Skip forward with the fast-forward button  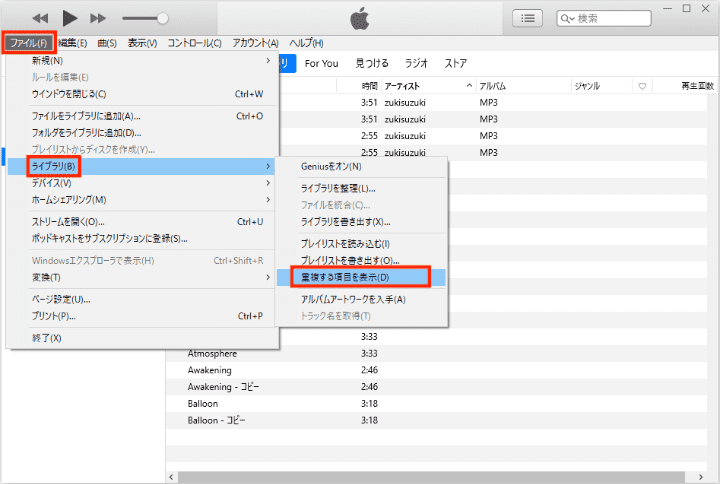[98, 18]
